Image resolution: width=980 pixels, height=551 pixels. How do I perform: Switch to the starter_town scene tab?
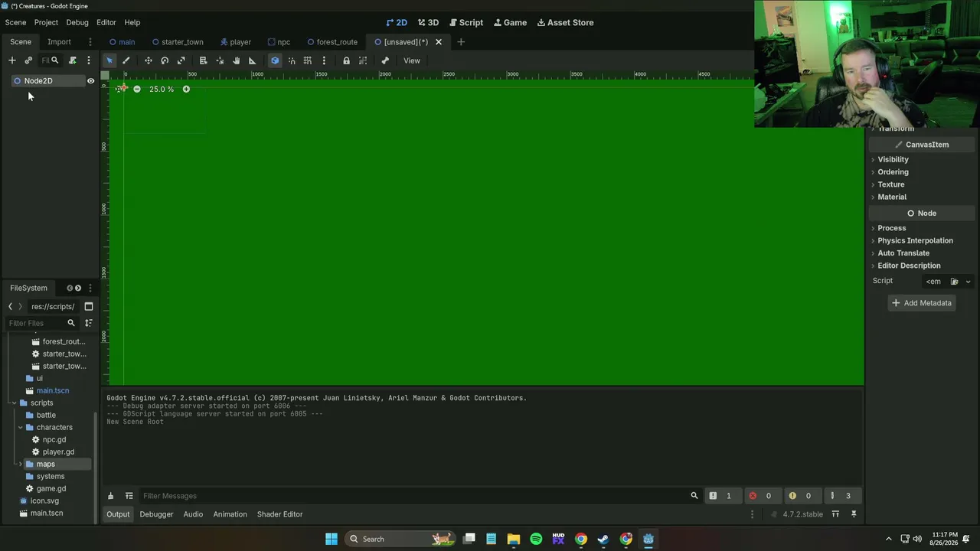[x=178, y=42]
